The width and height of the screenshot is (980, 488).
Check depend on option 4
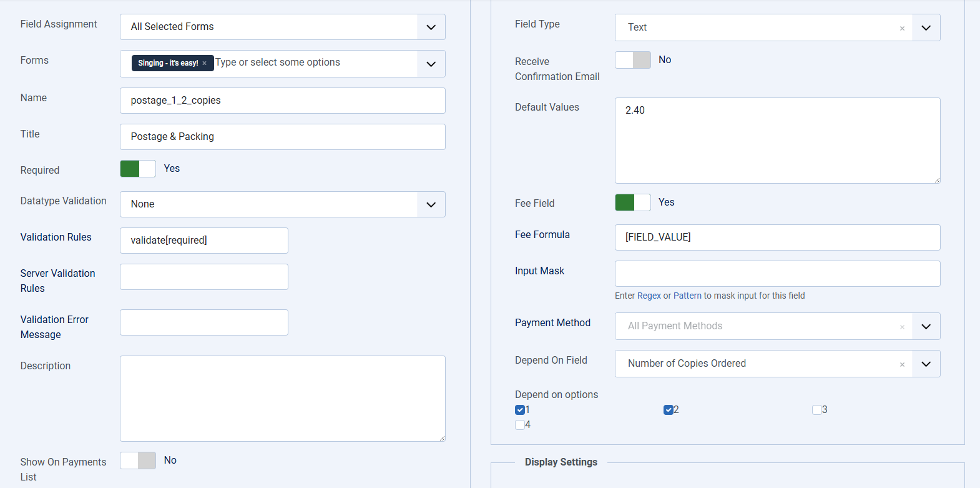[x=520, y=425]
